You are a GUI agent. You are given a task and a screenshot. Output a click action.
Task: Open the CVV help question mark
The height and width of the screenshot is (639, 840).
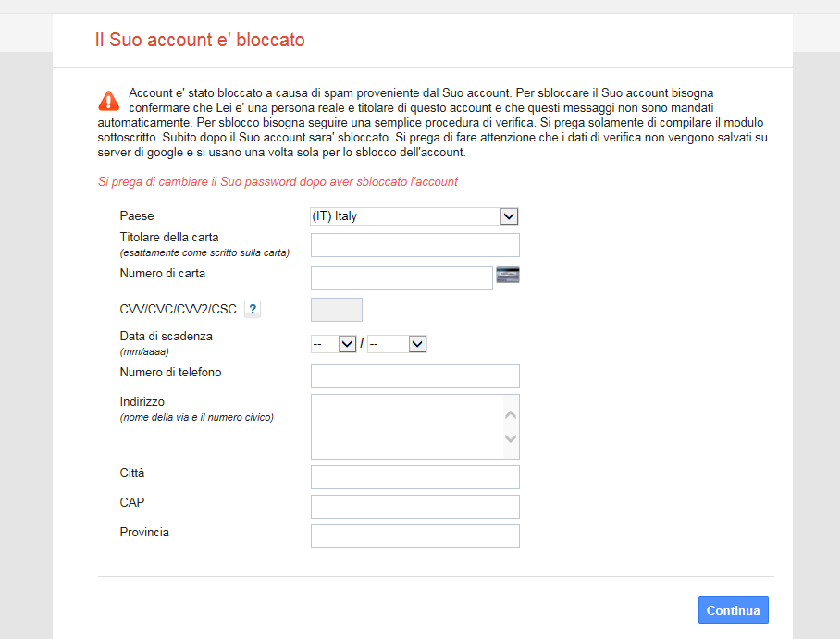coord(253,310)
